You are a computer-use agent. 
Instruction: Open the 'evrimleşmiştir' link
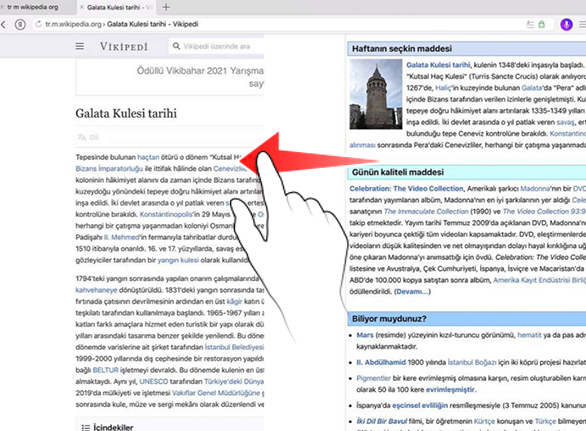point(450,390)
